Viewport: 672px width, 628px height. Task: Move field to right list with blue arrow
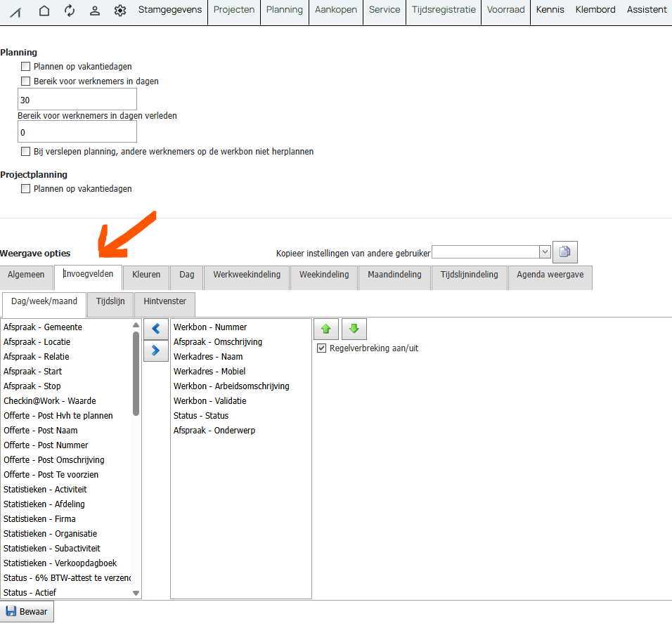coord(155,351)
